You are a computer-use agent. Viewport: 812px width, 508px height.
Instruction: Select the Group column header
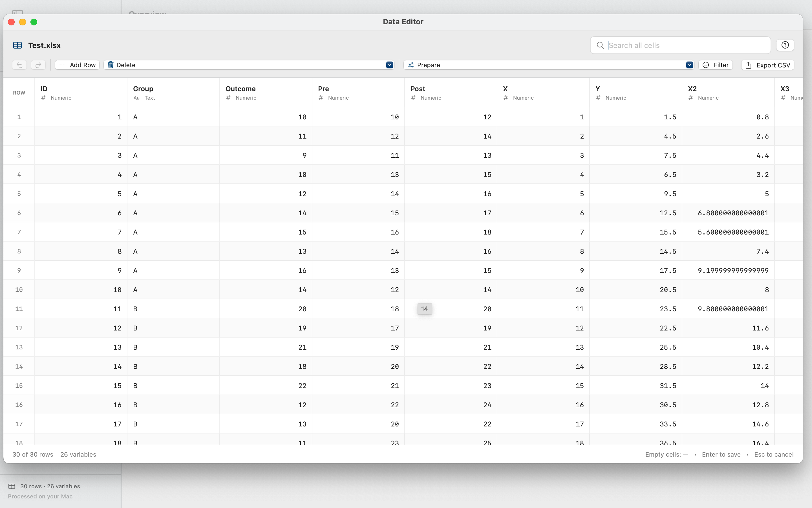tap(173, 93)
